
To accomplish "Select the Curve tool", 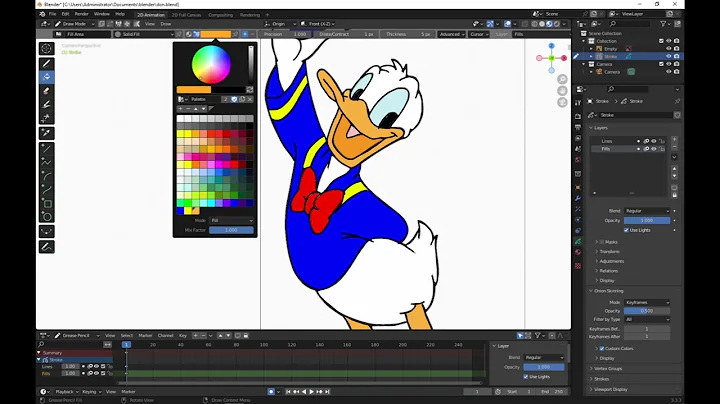I will (46, 189).
